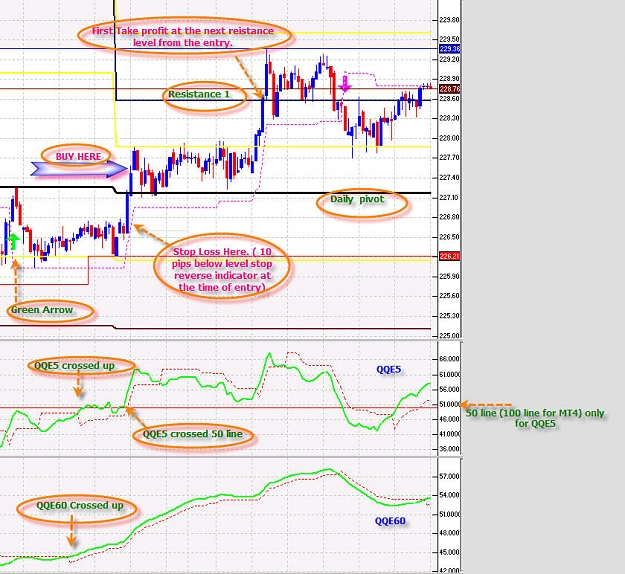Click the Daily pivot label text
Screen dimensions: 625x574
click(x=357, y=199)
